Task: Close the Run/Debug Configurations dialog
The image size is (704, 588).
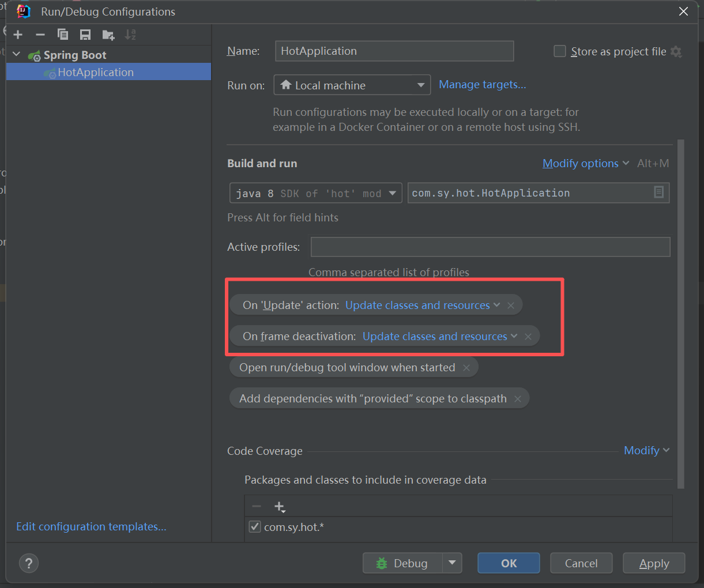Action: (684, 12)
